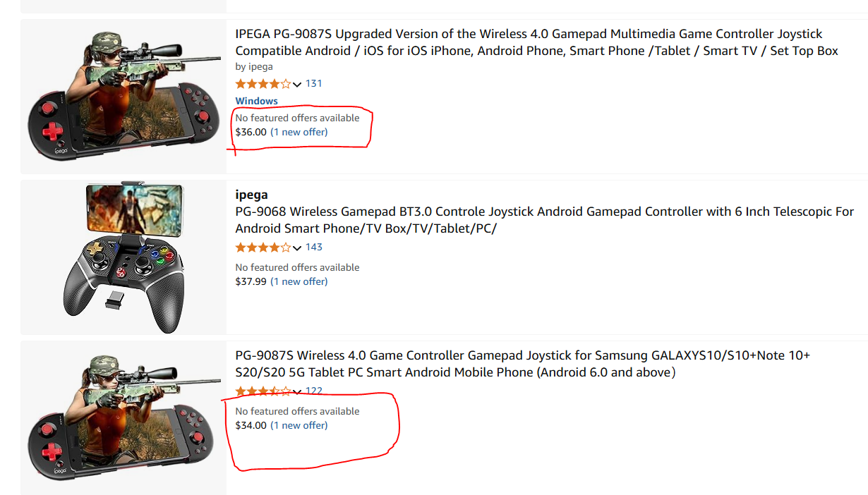
Task: Open PG-9087S Samsung Galaxy S10 controller title
Action: point(522,364)
